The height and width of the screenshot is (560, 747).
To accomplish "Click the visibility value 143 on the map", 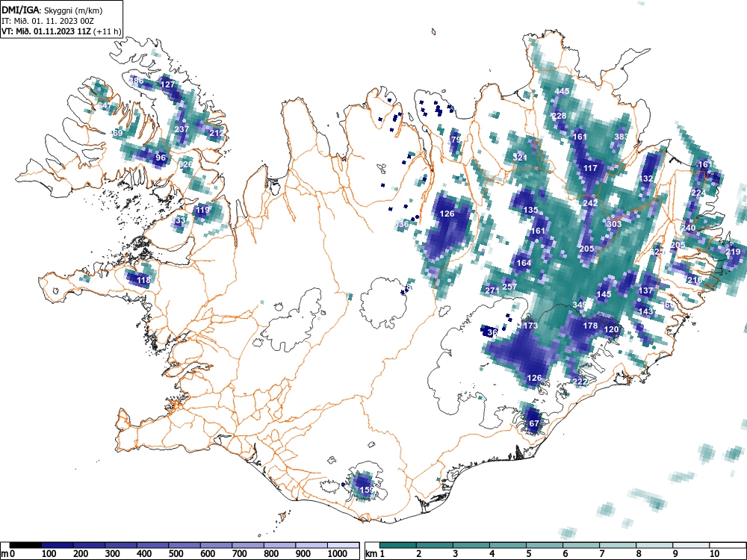I will pyautogui.click(x=645, y=311).
